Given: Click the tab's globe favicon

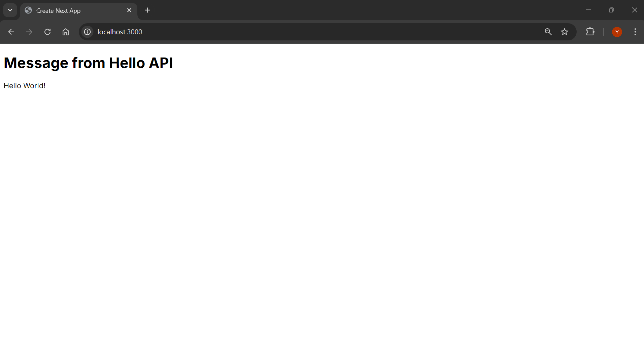Looking at the screenshot, I should (x=28, y=10).
